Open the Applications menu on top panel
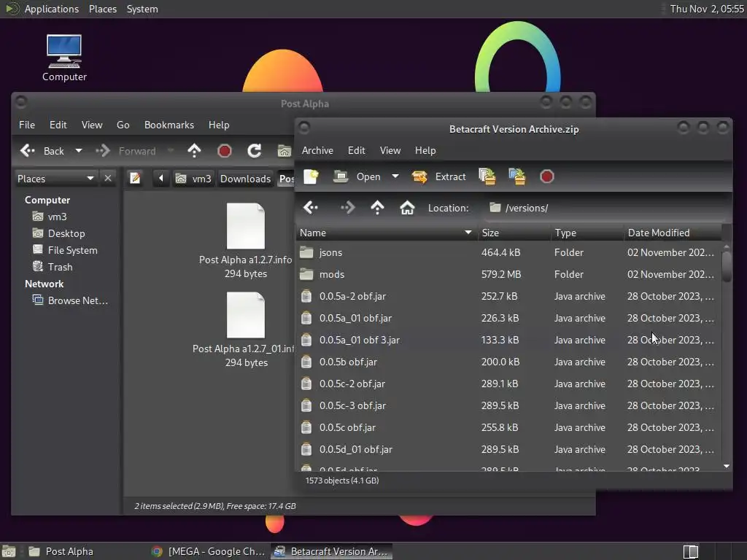 pyautogui.click(x=52, y=9)
